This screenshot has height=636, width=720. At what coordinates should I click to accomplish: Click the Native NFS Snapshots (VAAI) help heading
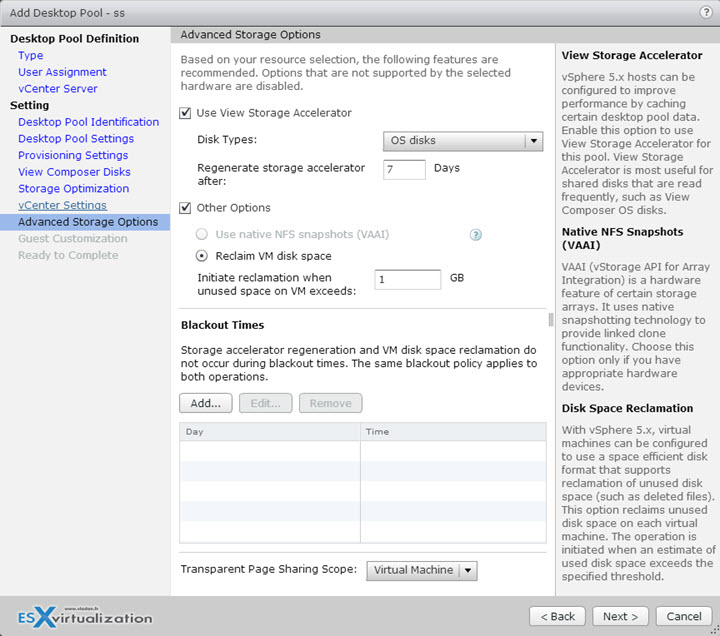(x=623, y=238)
